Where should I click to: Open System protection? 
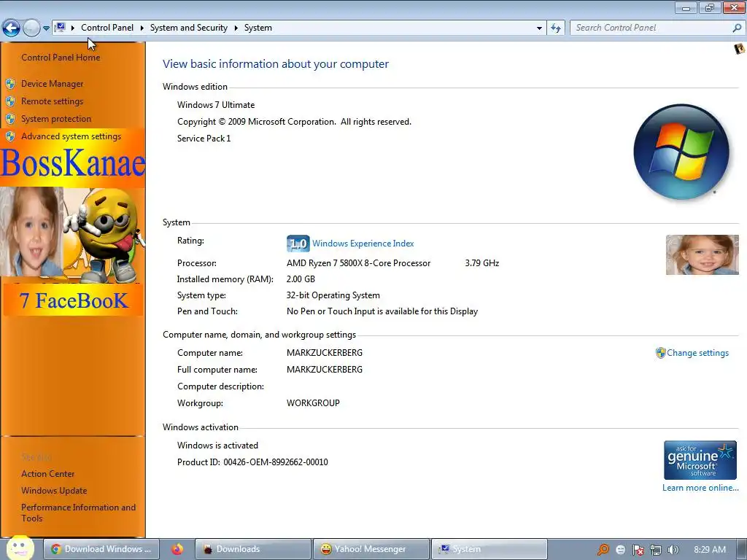[x=55, y=119]
